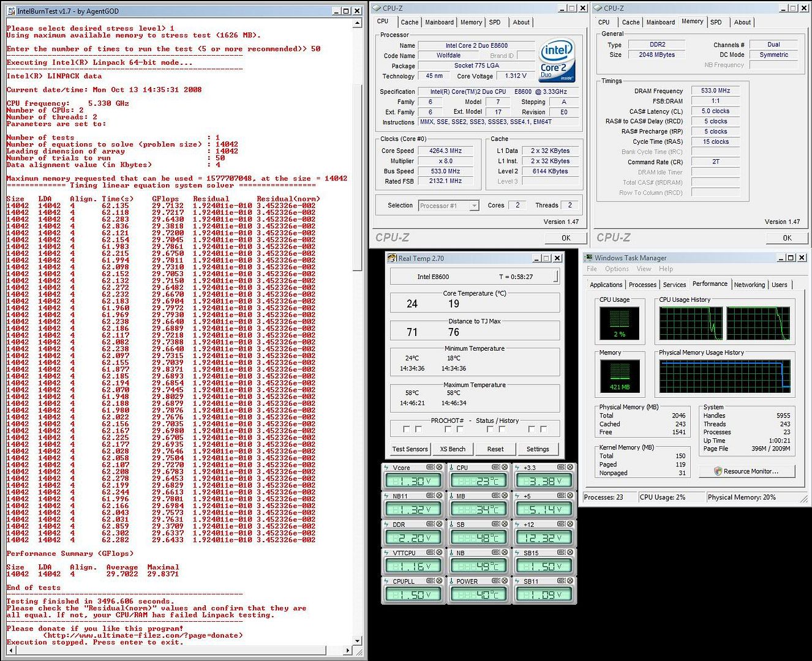Switch to Networking tab in Task Manager

pos(750,285)
